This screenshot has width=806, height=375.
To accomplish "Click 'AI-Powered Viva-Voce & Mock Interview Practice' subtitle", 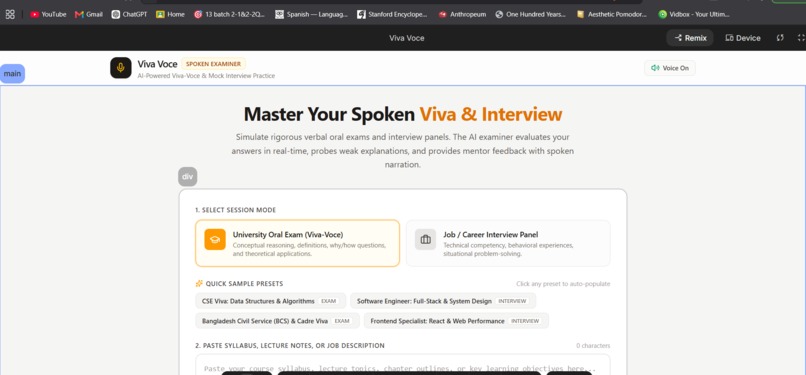I will pos(206,76).
